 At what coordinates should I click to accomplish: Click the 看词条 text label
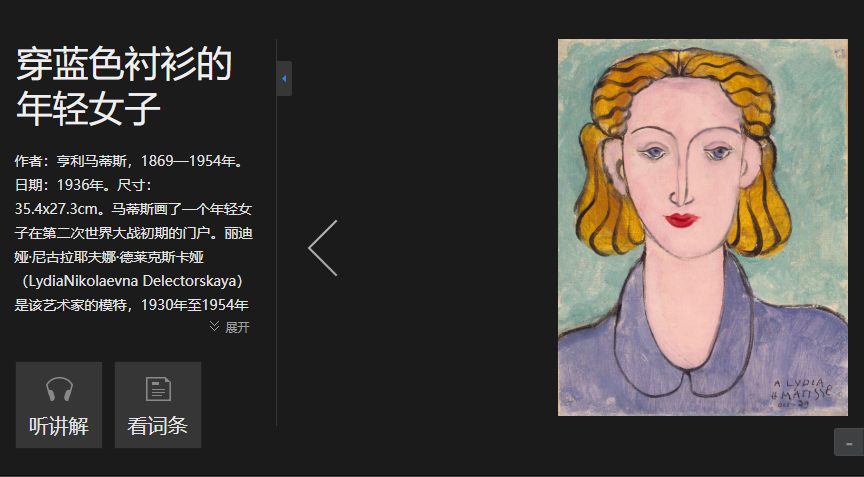[158, 426]
